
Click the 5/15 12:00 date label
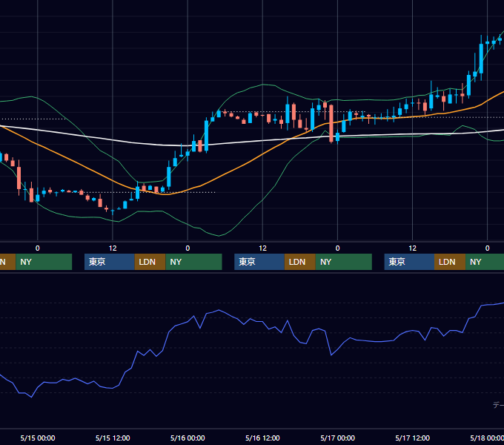tap(113, 438)
